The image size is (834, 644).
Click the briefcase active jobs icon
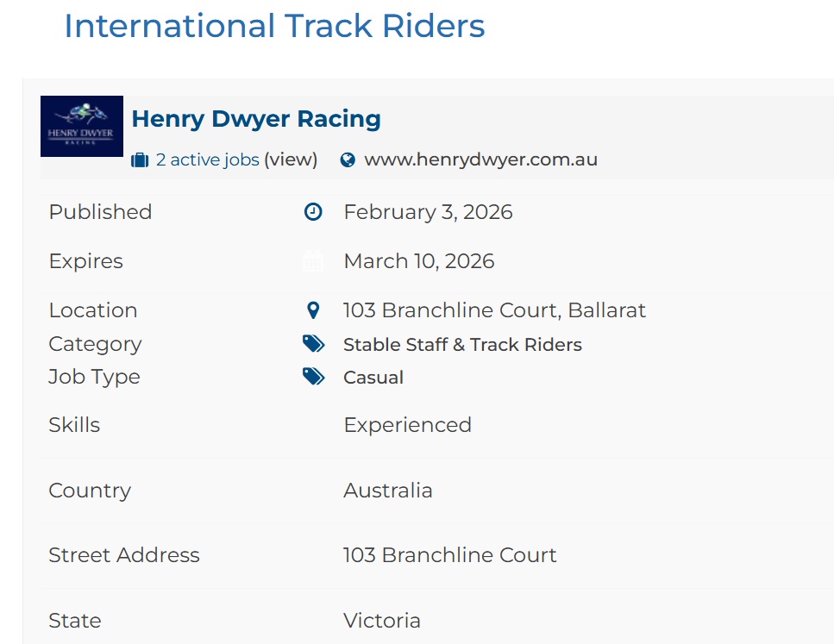click(x=140, y=160)
